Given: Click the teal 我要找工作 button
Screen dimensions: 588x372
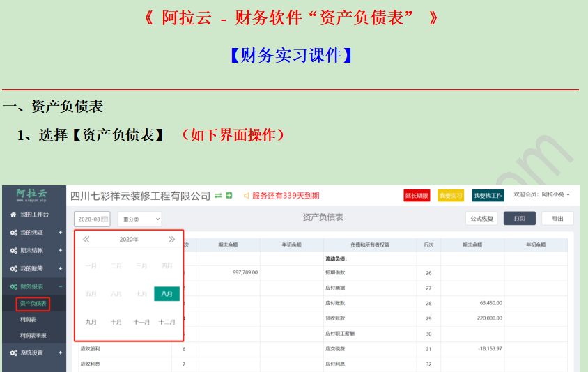Looking at the screenshot, I should [488, 195].
